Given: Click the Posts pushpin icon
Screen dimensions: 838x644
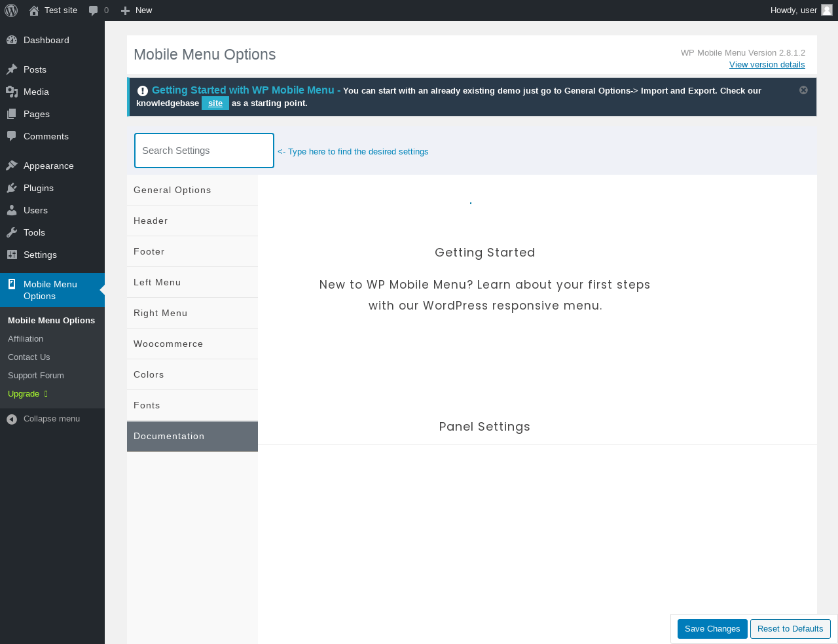Looking at the screenshot, I should [x=12, y=69].
